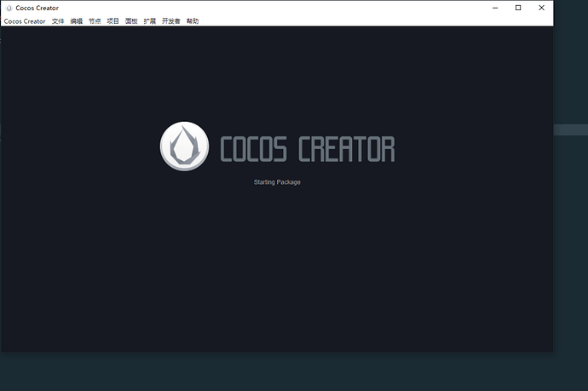Click the "Starting Package" status text
Image resolution: width=588 pixels, height=391 pixels.
click(x=277, y=182)
